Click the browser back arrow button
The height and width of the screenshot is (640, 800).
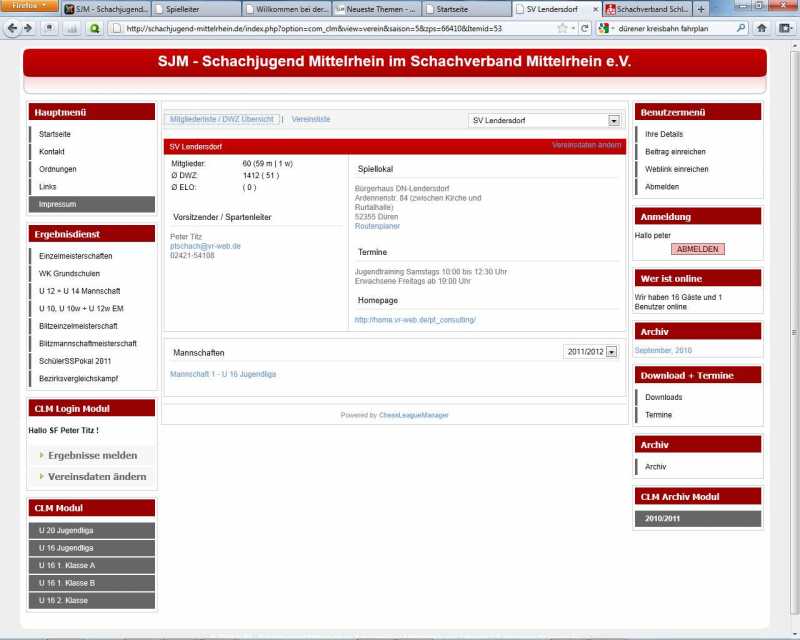pyautogui.click(x=12, y=28)
